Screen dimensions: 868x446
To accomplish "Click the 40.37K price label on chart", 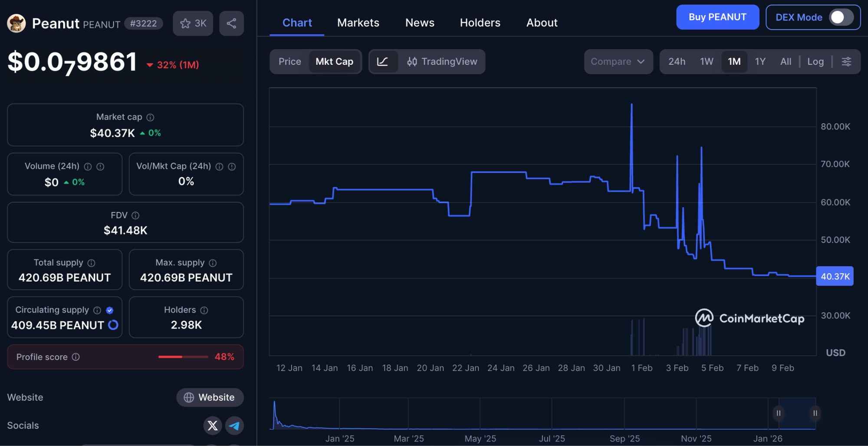I will point(834,276).
